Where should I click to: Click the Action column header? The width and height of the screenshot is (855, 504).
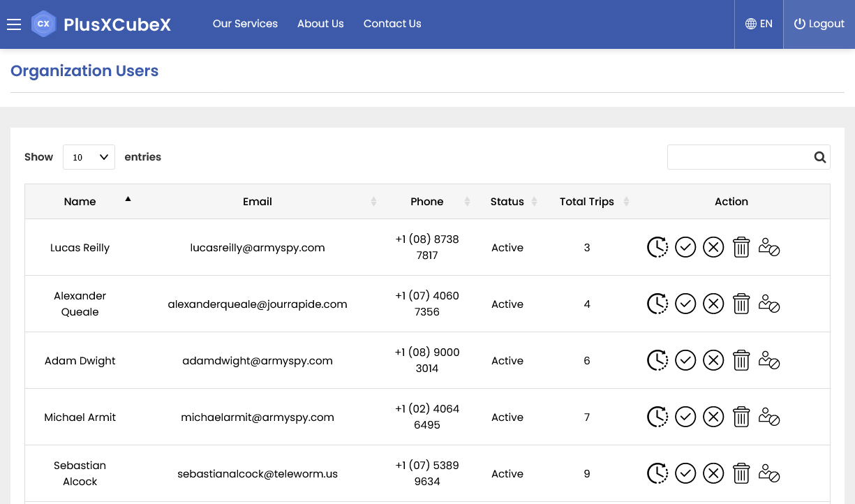tap(731, 202)
